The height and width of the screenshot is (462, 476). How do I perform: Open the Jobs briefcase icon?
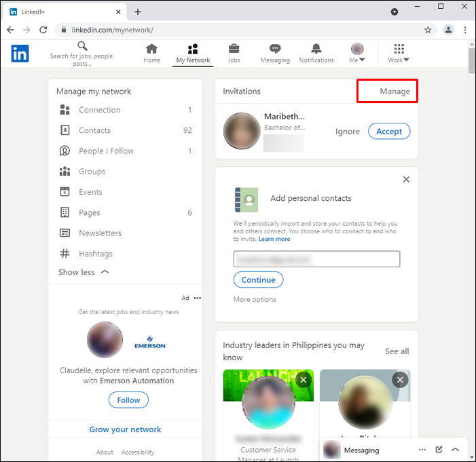pos(234,49)
